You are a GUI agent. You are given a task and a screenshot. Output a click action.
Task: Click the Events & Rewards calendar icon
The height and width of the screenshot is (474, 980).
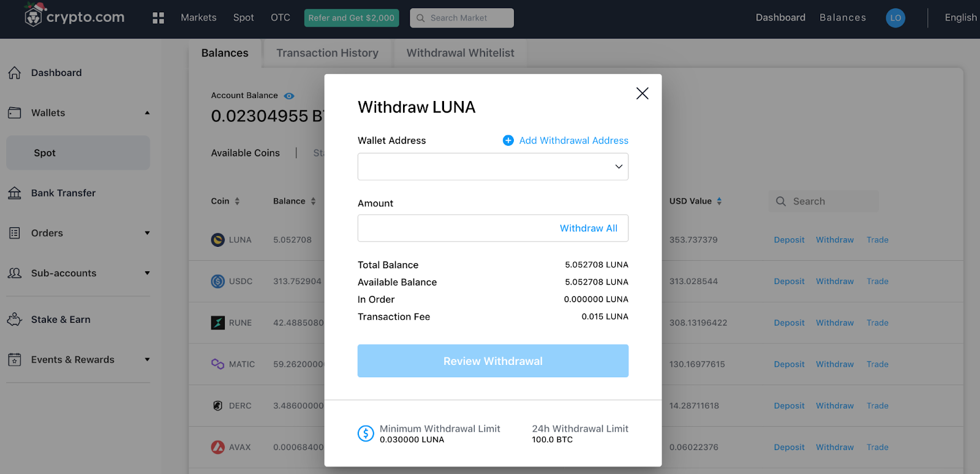pos(15,359)
